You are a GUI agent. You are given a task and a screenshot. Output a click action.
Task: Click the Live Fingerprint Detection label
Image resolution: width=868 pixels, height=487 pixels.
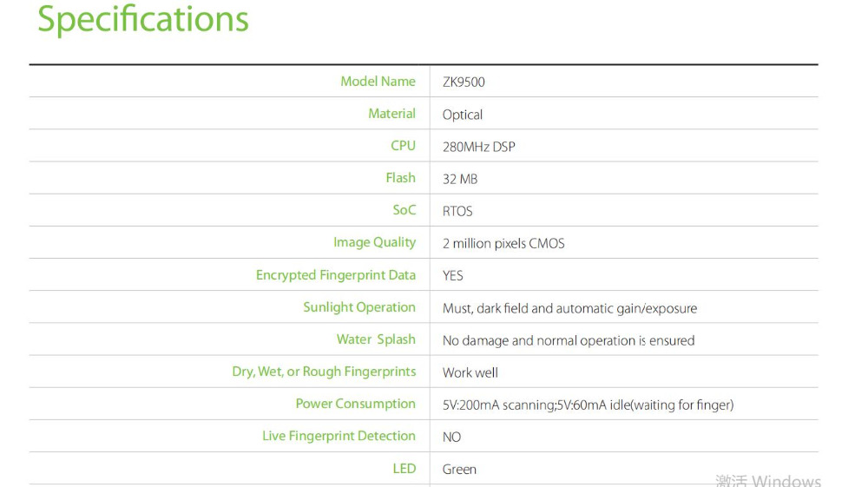339,436
